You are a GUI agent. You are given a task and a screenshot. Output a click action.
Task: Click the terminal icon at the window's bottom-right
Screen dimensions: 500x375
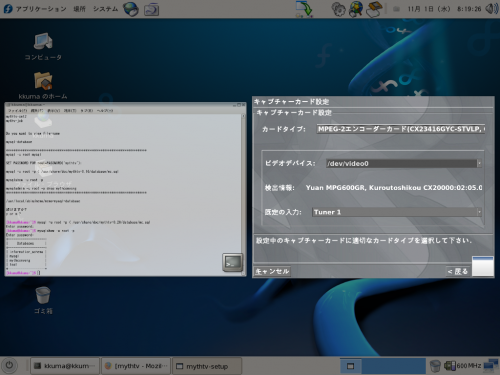[x=232, y=262]
